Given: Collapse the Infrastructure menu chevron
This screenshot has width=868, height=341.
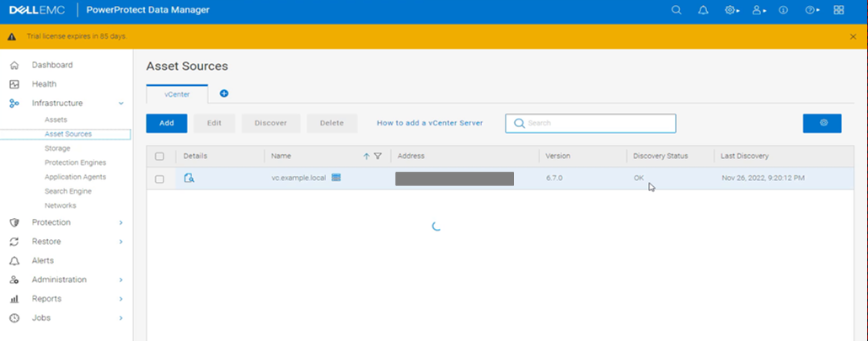Looking at the screenshot, I should tap(121, 104).
